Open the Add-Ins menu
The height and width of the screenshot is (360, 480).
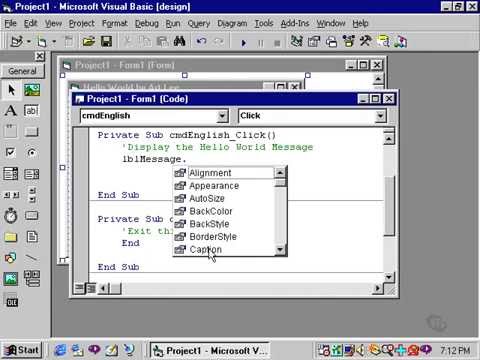tap(295, 23)
